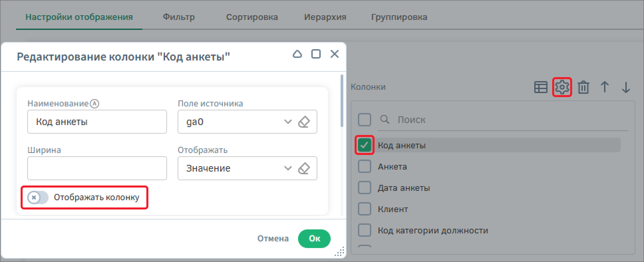
Task: Expand the Отображать dropdown
Action: click(288, 168)
